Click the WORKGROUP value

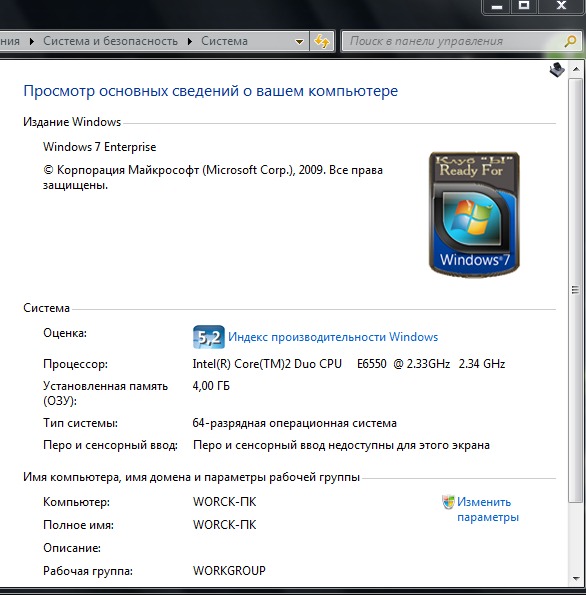coord(229,571)
